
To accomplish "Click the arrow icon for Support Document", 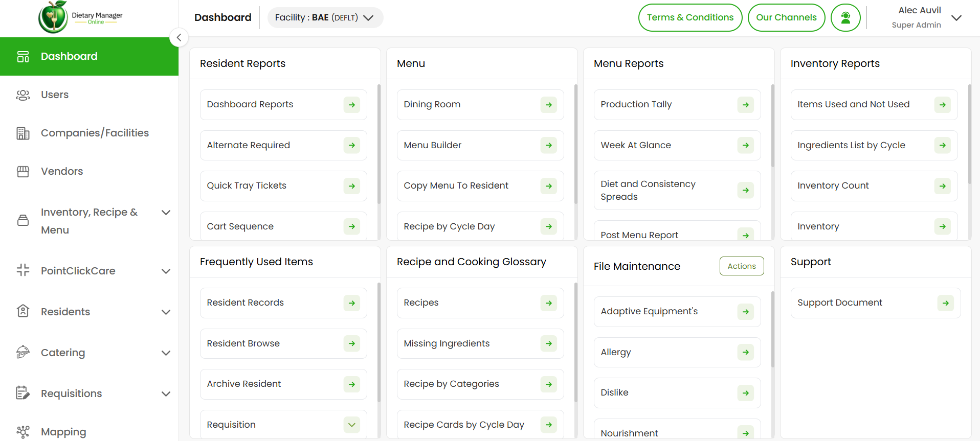I will point(945,303).
